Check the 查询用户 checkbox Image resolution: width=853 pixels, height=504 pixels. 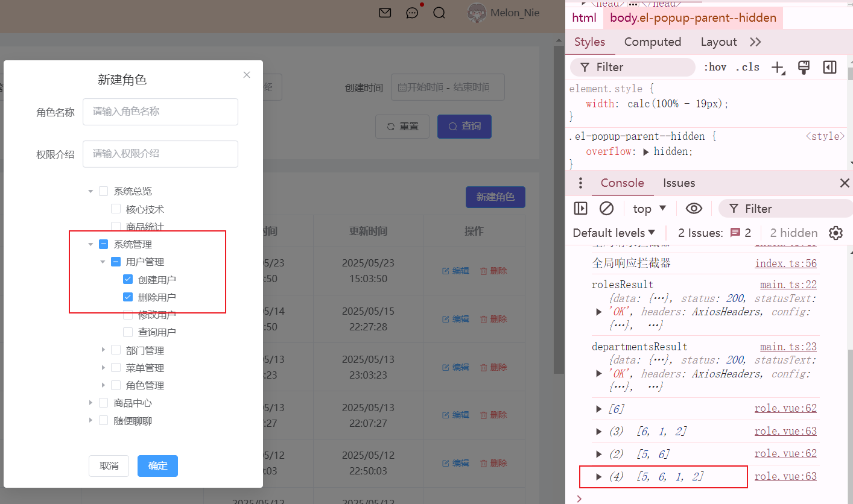pos(127,332)
